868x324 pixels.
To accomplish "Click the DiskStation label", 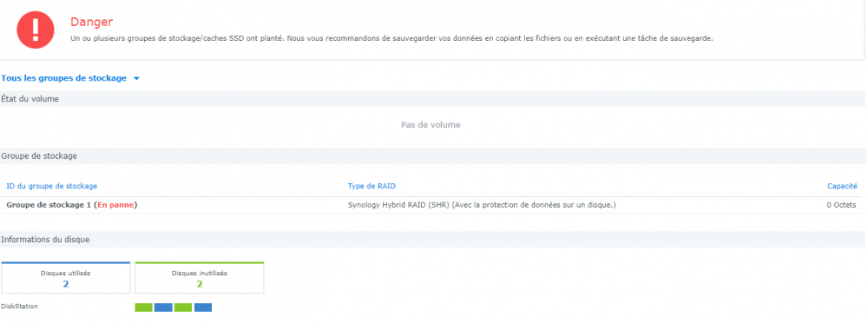I will (x=19, y=307).
